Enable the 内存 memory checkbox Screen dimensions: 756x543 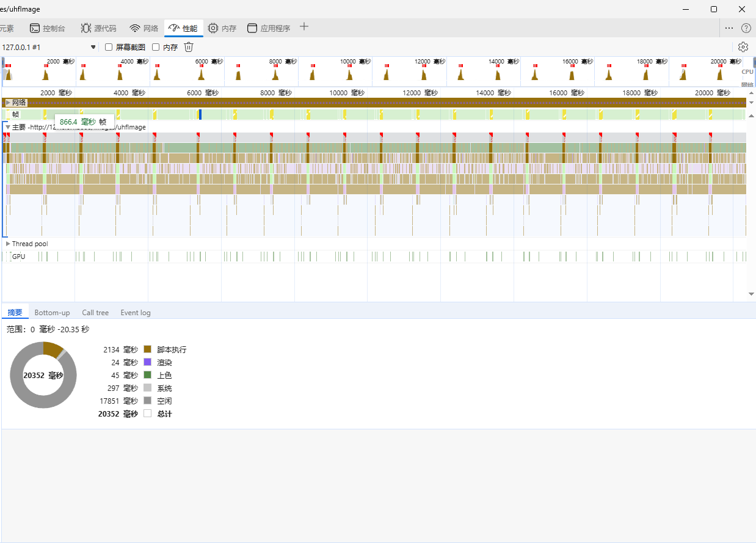coord(156,47)
